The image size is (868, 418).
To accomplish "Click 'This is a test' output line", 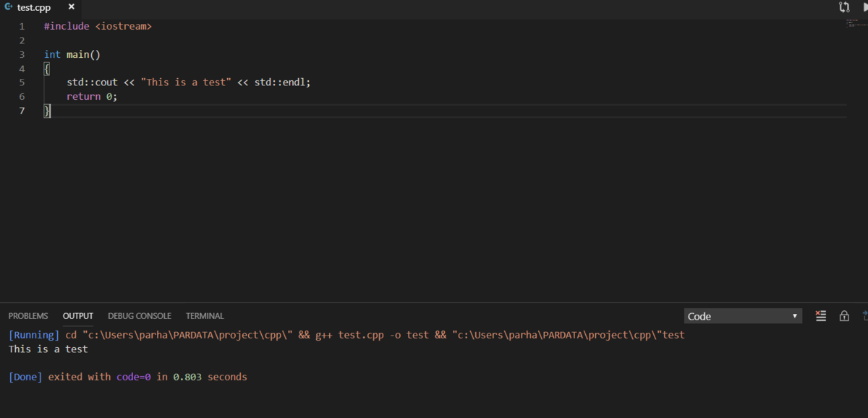I will (x=48, y=349).
